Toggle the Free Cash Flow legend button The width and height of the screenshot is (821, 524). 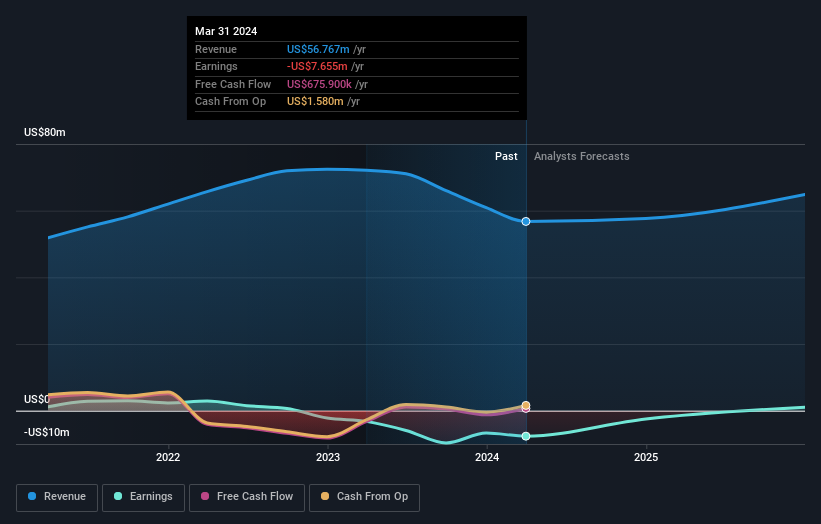coord(247,497)
